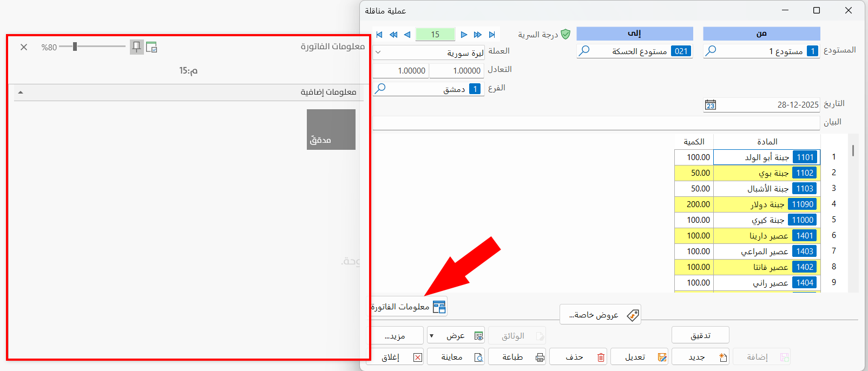Click the طباعة print button
The image size is (868, 371).
click(x=517, y=357)
